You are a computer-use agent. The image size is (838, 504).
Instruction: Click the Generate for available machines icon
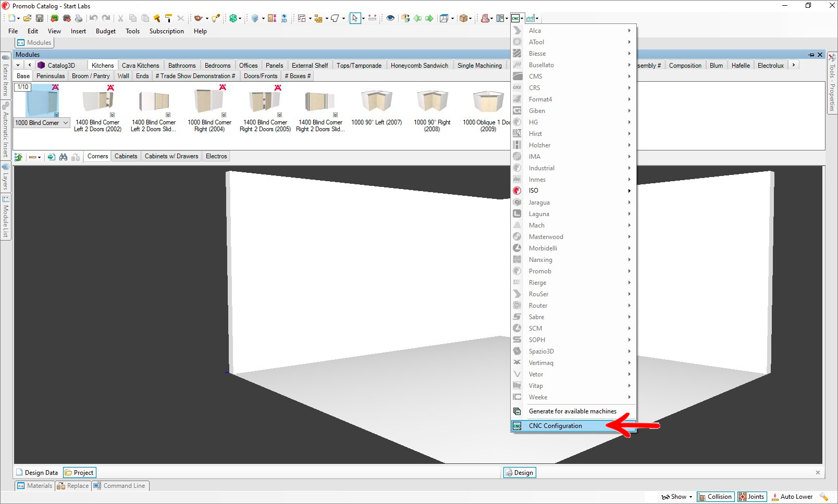(x=517, y=411)
